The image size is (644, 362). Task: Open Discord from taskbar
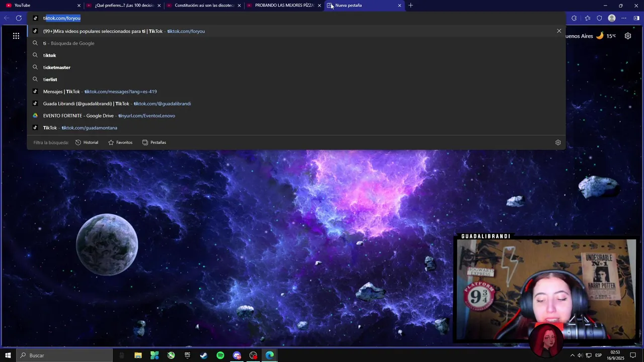(237, 355)
